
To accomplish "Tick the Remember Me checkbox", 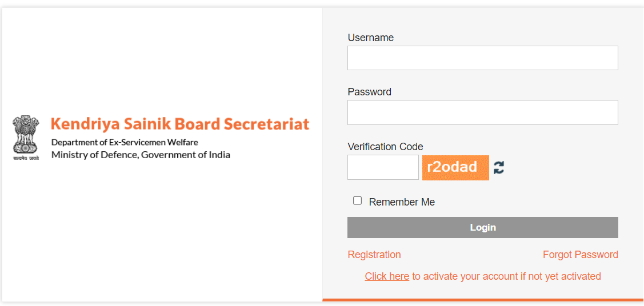I will tap(357, 200).
